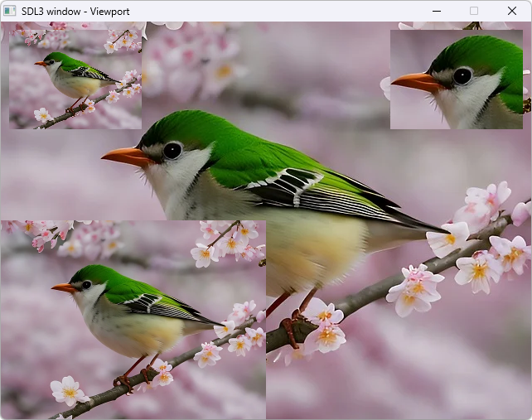
Task: Close the SDL3 Viewport window
Action: (x=512, y=11)
